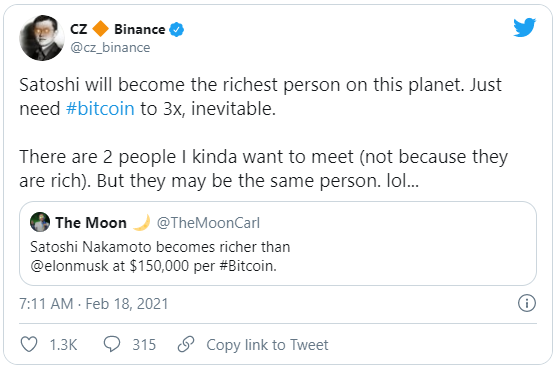Click the blue verified badge
Viewport: 557px width, 369px height.
[177, 29]
